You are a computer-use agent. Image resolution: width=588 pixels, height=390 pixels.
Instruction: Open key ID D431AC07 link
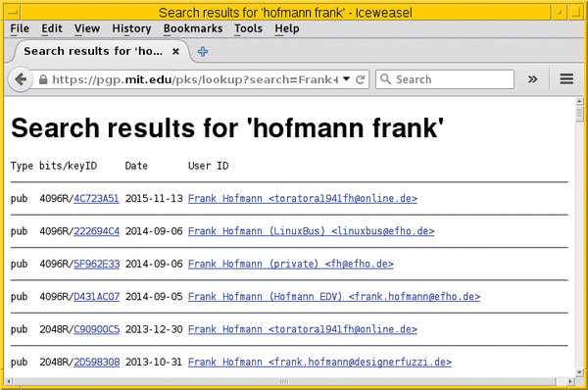point(96,297)
